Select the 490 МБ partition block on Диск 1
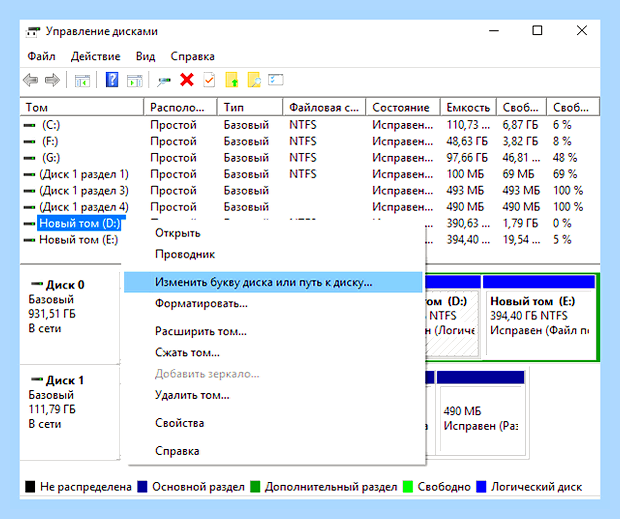The width and height of the screenshot is (620, 519). click(481, 412)
